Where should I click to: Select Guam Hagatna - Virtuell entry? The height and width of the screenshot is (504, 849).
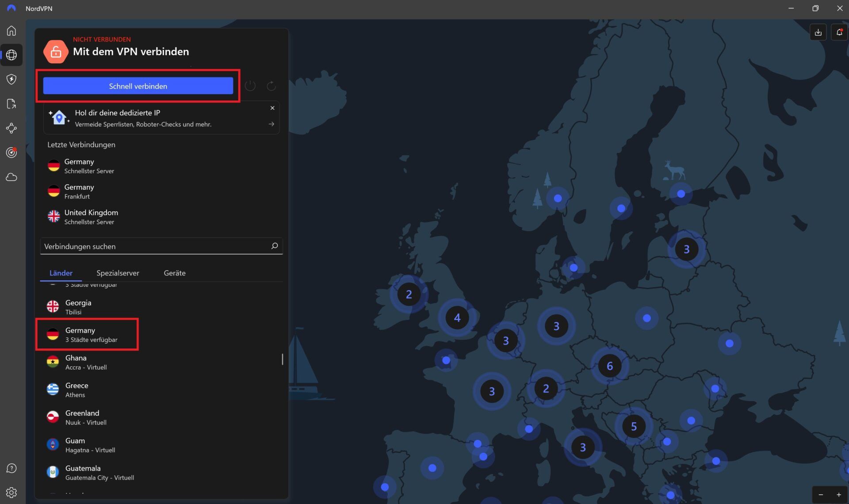coord(161,445)
